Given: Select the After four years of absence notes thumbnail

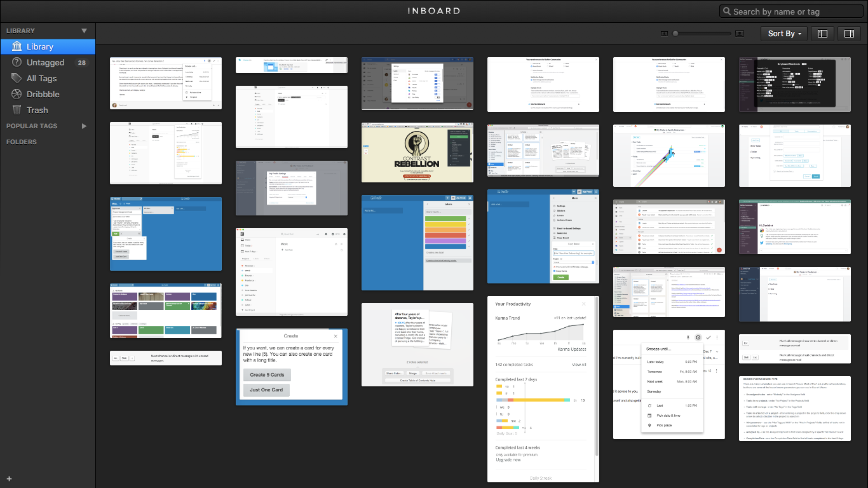Looking at the screenshot, I should click(x=417, y=344).
